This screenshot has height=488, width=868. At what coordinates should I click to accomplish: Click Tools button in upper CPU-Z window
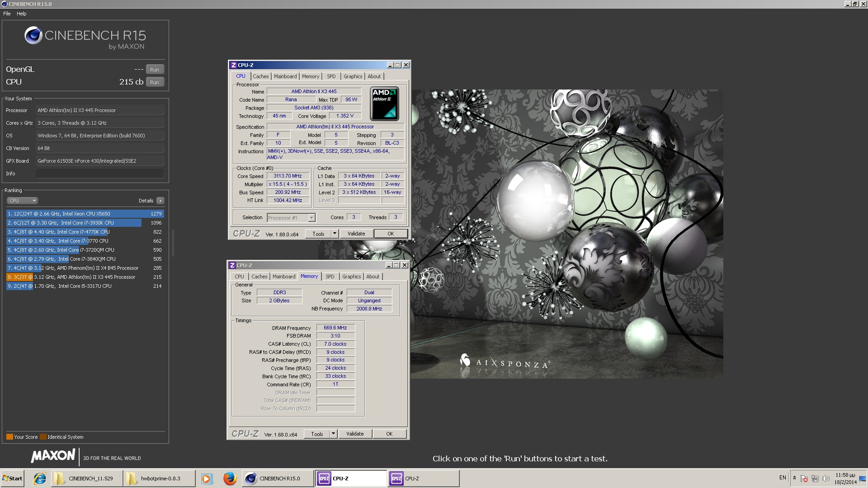point(318,234)
